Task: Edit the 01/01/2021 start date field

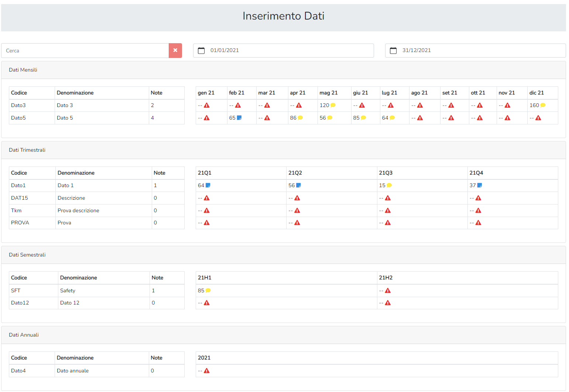Action: coord(283,51)
